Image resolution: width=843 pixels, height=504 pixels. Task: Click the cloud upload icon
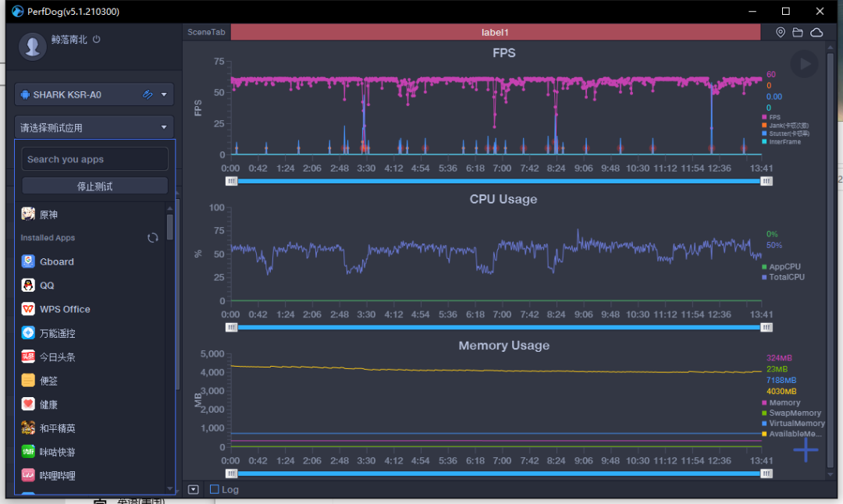[x=816, y=33]
